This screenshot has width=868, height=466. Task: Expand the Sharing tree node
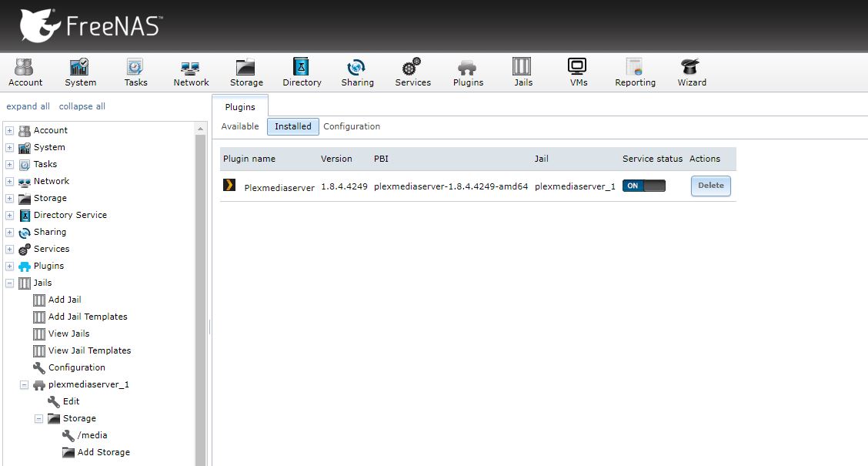[9, 232]
